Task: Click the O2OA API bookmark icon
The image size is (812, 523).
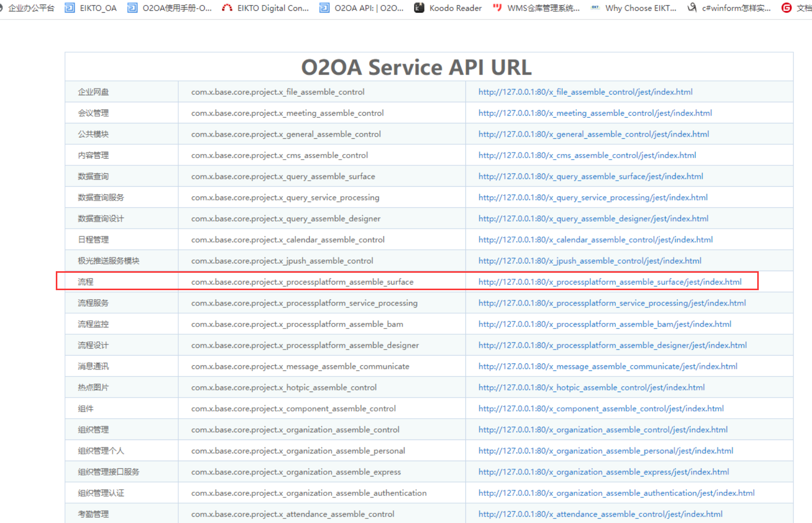Action: pyautogui.click(x=325, y=8)
